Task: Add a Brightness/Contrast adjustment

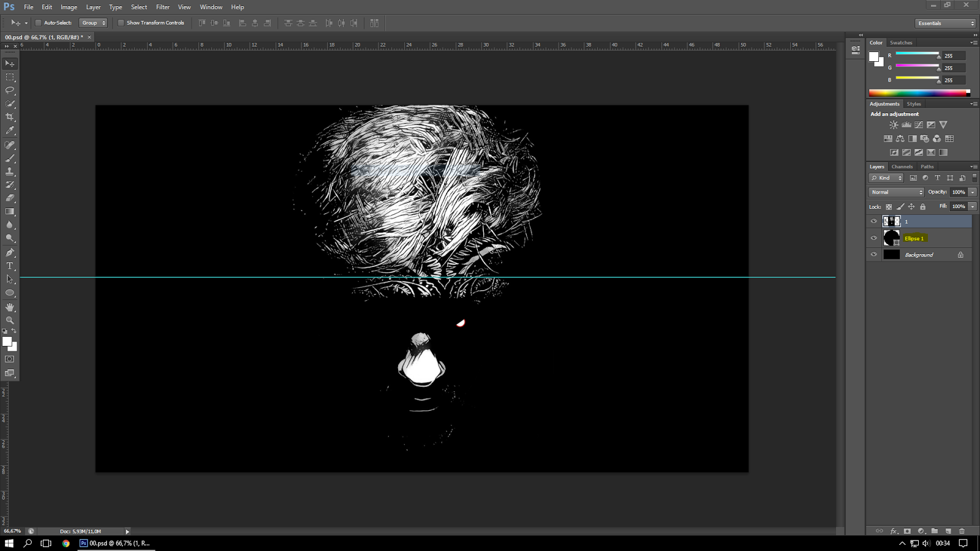Action: tap(894, 125)
